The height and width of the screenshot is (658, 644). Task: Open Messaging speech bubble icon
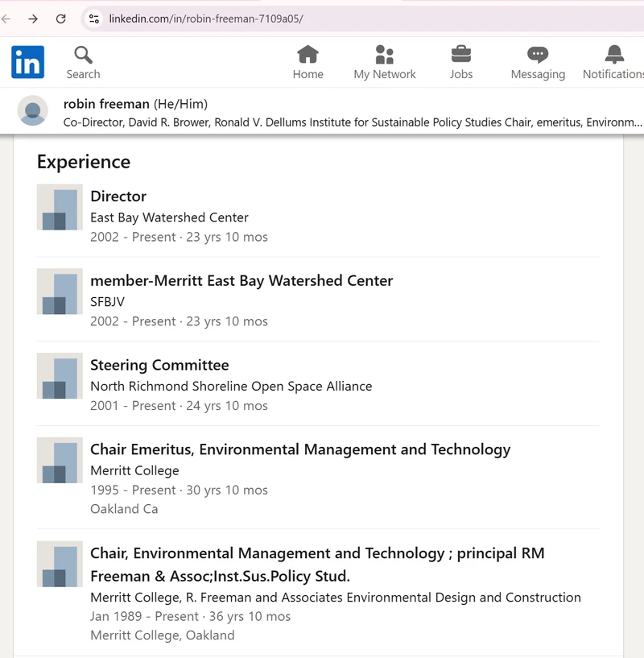[538, 55]
